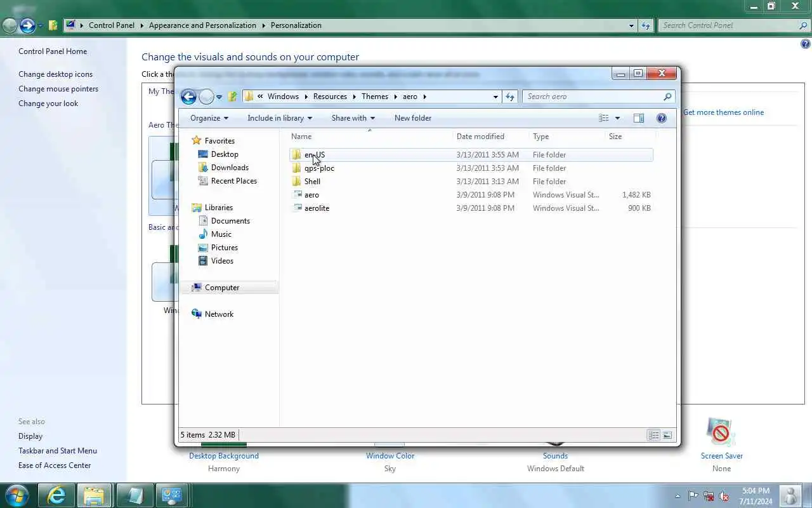Image resolution: width=812 pixels, height=508 pixels.
Task: Open the Windows Start menu
Action: (x=16, y=495)
